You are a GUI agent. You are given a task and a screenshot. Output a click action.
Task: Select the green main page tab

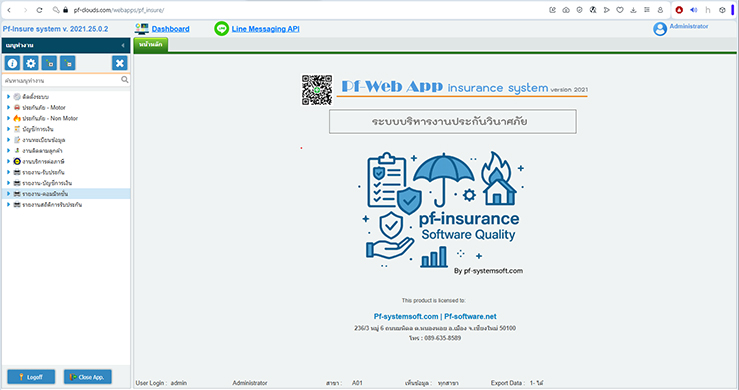pos(151,44)
